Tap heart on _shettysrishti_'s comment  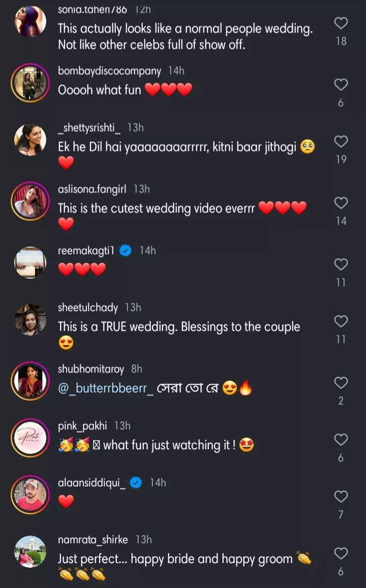pyautogui.click(x=341, y=142)
